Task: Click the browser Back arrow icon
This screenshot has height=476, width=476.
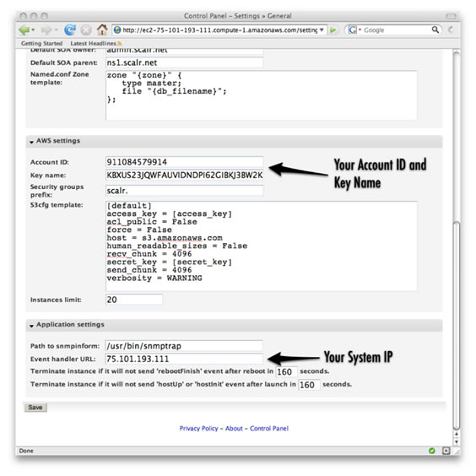Action: click(24, 30)
